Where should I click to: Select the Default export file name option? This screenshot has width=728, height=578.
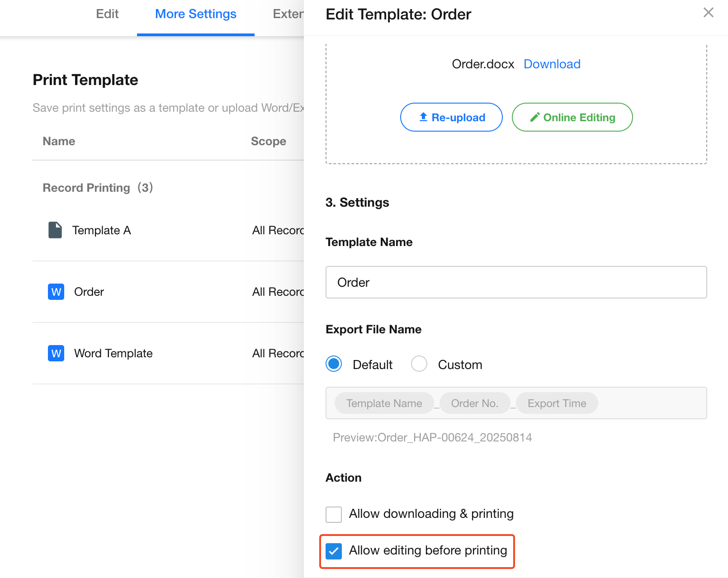(334, 364)
